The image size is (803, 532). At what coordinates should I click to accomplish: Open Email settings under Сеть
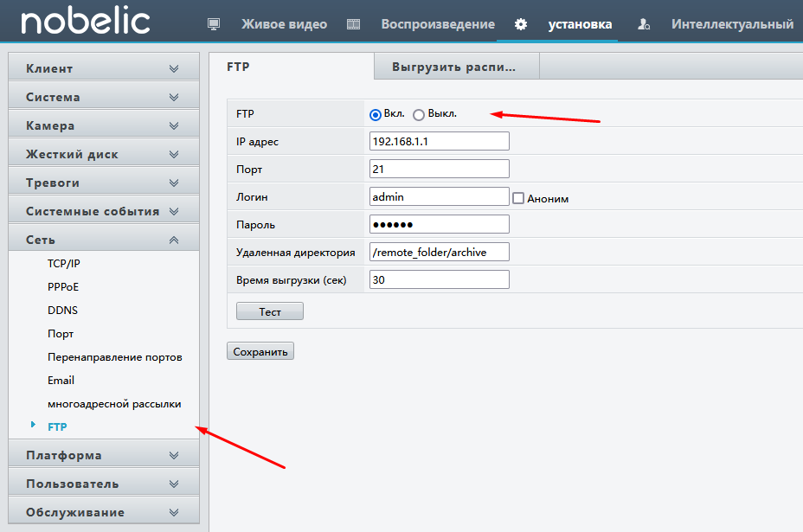tap(61, 381)
